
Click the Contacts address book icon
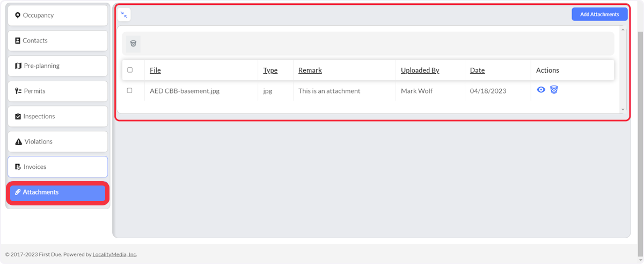(18, 41)
